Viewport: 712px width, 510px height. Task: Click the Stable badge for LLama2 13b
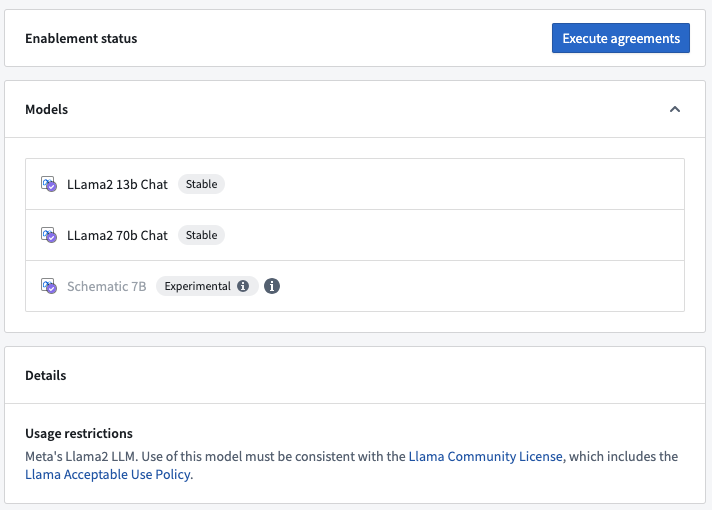(201, 184)
